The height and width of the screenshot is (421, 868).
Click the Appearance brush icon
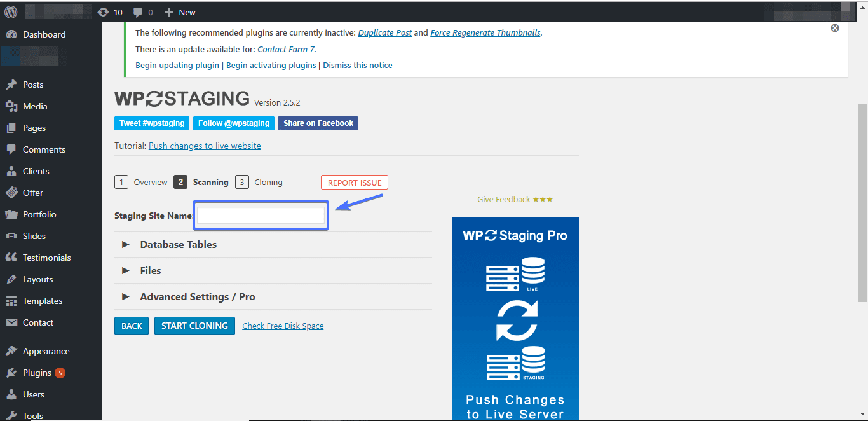pos(11,351)
